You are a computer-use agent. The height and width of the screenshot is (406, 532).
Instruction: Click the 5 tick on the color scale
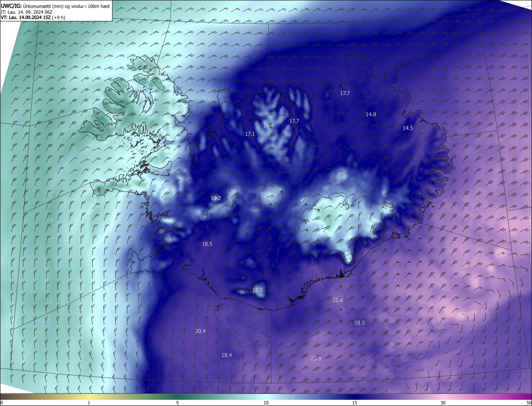pyautogui.click(x=177, y=403)
